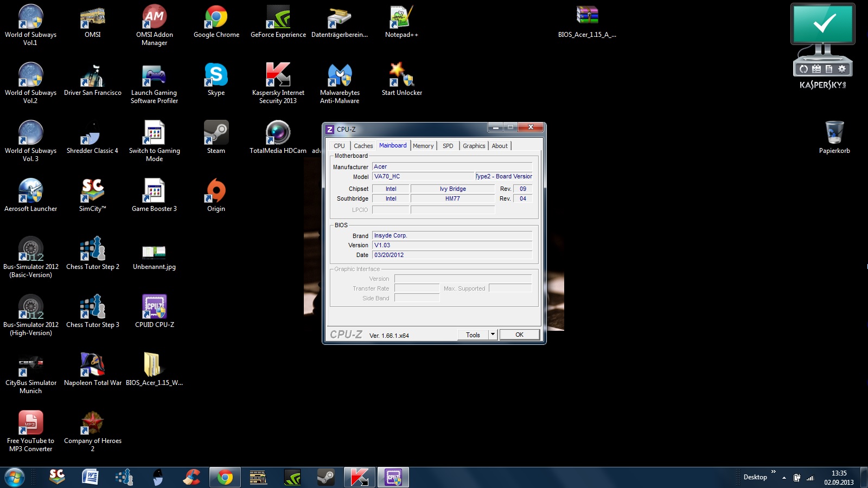Open Malwarebytes Anti-Malware desktop shortcut
This screenshot has height=488, width=868.
pos(340,83)
